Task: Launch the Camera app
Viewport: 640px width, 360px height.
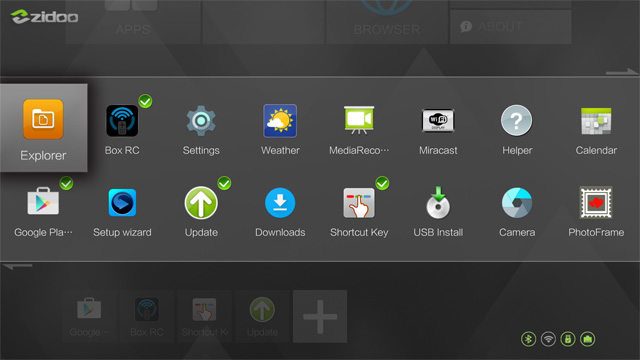Action: [x=517, y=203]
